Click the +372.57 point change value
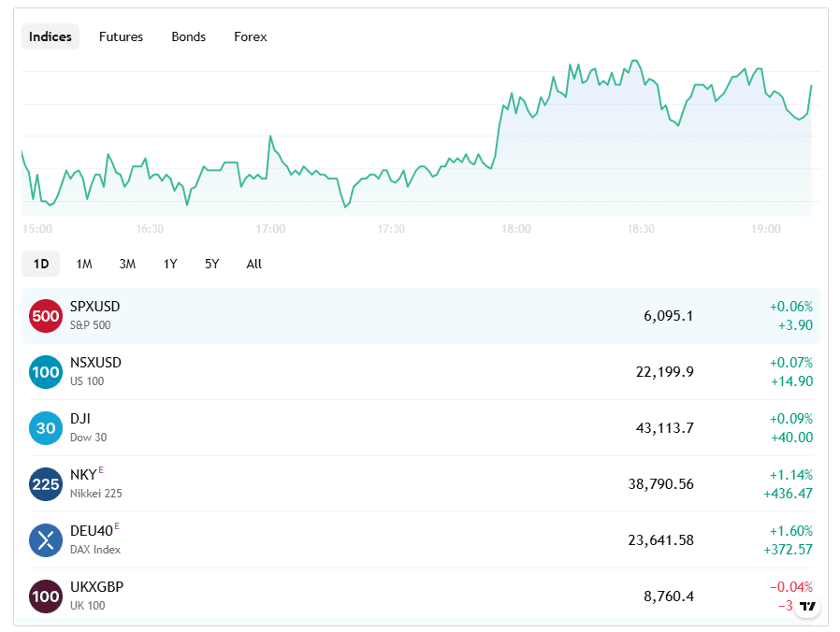Image resolution: width=840 pixels, height=632 pixels. pyautogui.click(x=788, y=550)
